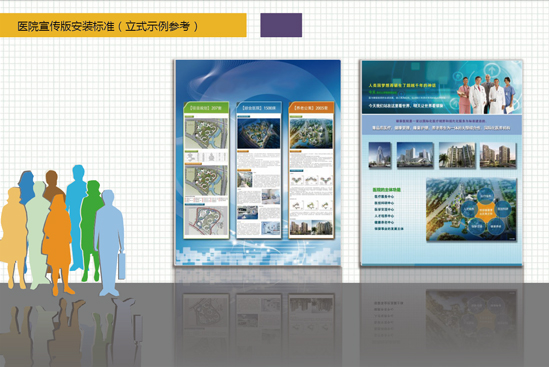Click the orange center of the hexagon diagram
Viewport: 549px width, 367px height.
(486, 211)
